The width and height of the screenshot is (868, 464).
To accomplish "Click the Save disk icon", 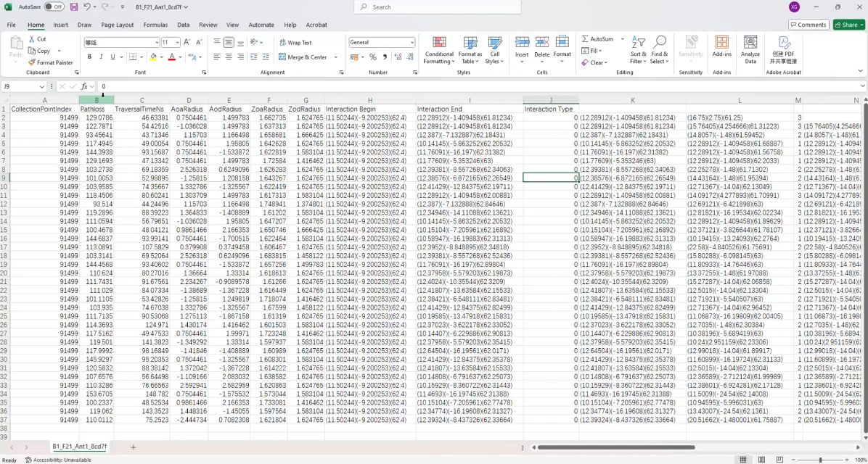I will pos(73,7).
